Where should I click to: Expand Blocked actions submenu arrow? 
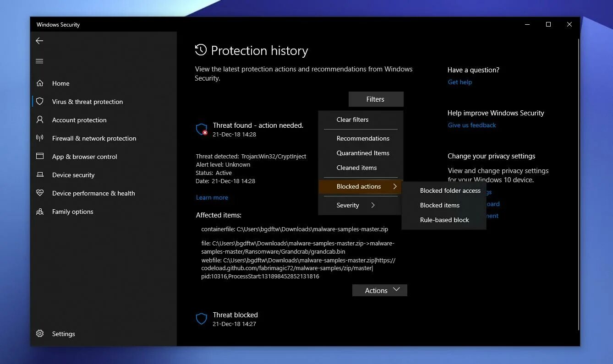(x=394, y=186)
